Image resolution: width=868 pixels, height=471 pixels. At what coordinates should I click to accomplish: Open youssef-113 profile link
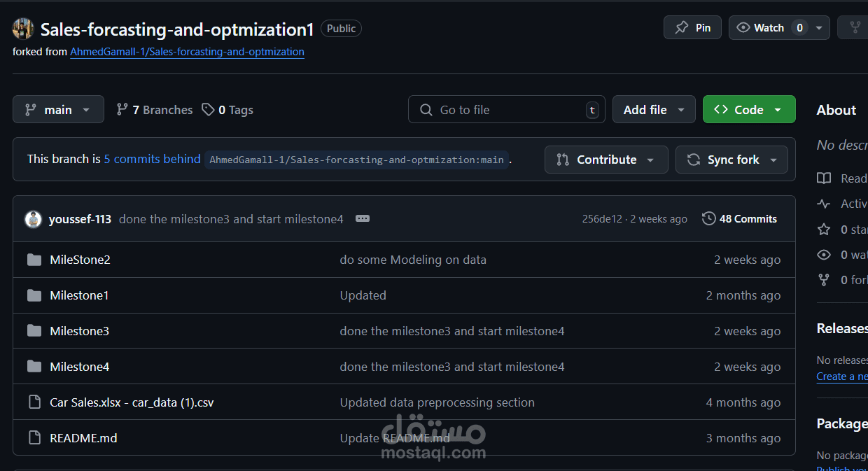click(80, 219)
